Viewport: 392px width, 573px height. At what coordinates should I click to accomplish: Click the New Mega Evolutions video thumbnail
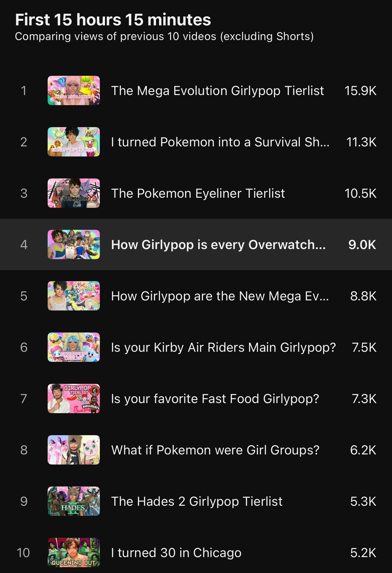[x=74, y=296]
